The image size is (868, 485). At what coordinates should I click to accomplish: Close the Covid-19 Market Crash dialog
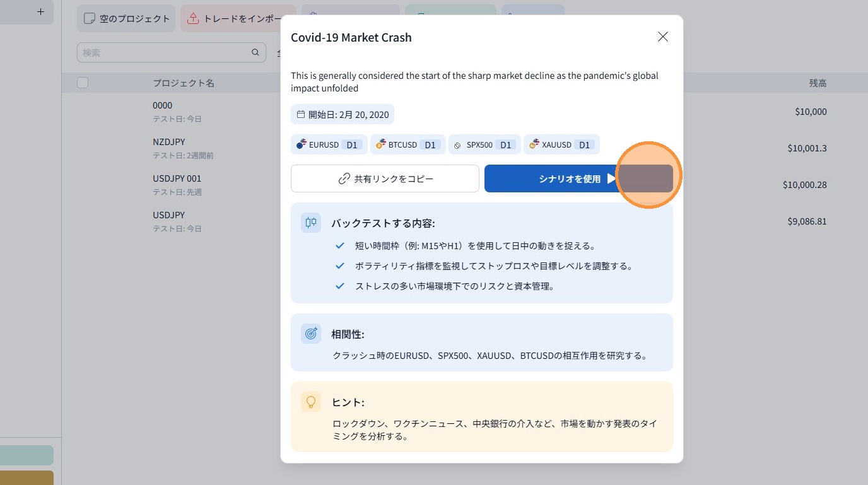(x=662, y=37)
